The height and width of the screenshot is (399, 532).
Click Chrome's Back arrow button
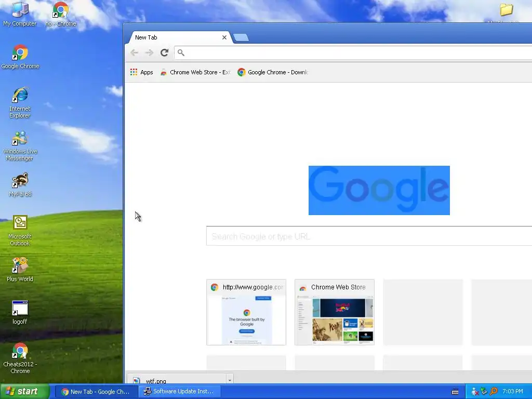tap(135, 52)
